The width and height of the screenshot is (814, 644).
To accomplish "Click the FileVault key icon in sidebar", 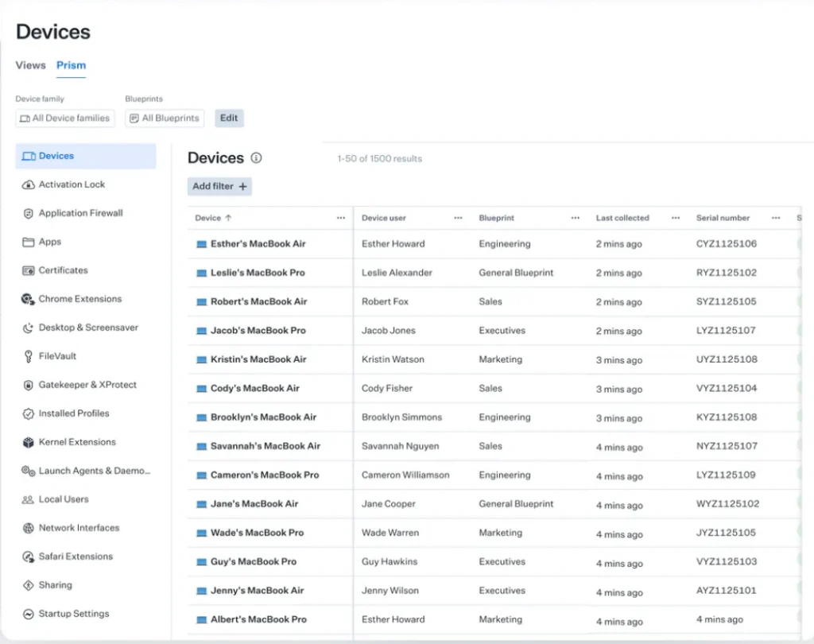I will (29, 356).
